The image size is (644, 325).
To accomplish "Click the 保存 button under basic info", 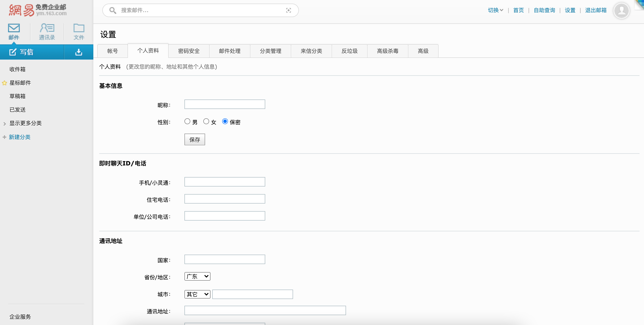I will (x=195, y=139).
